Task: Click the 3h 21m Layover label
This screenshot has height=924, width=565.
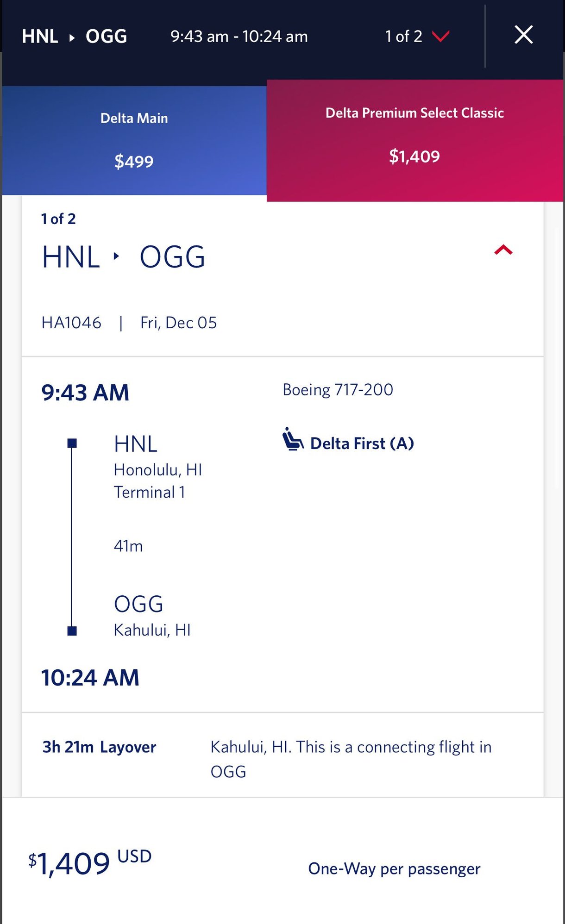Action: coord(99,747)
